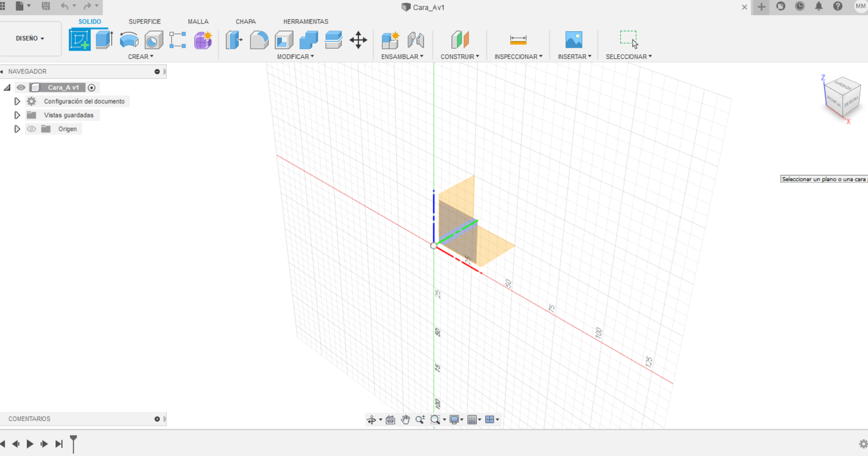868x456 pixels.
Task: Open the File menu dropdown
Action: [x=23, y=6]
